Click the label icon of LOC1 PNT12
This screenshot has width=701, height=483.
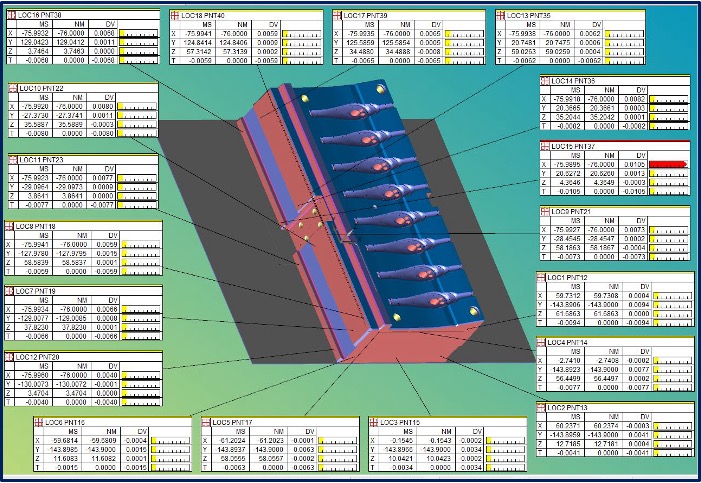[541, 277]
